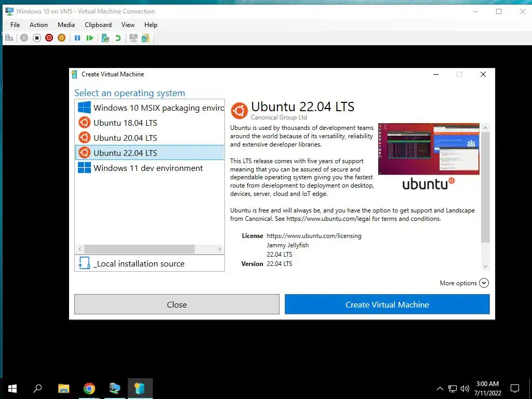Viewport: 532px width, 399px height.
Task: Open the Help menu
Action: coord(151,25)
